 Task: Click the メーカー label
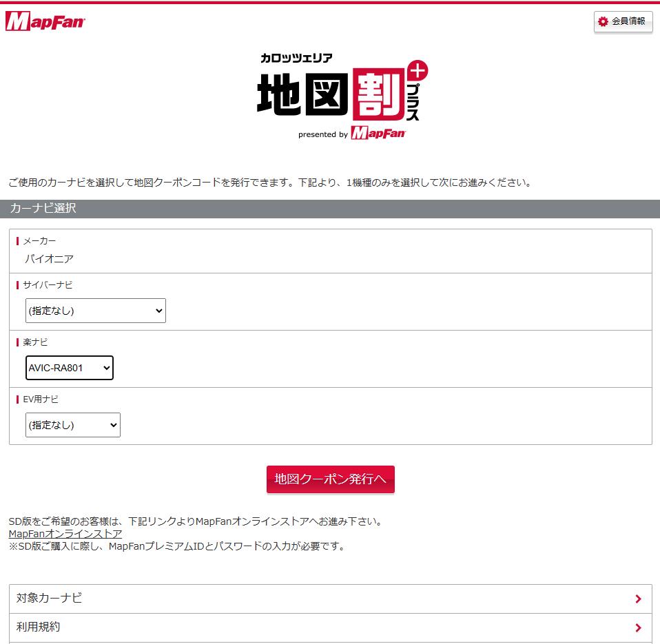[x=39, y=241]
